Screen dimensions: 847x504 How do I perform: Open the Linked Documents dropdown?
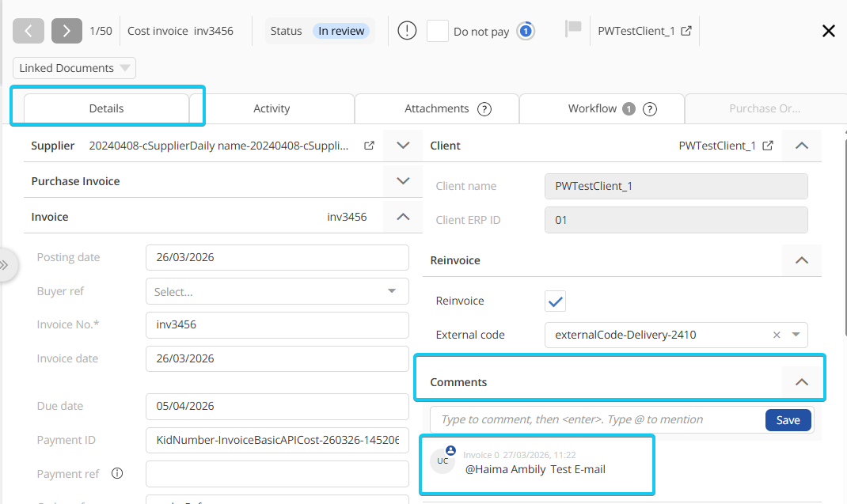click(74, 68)
